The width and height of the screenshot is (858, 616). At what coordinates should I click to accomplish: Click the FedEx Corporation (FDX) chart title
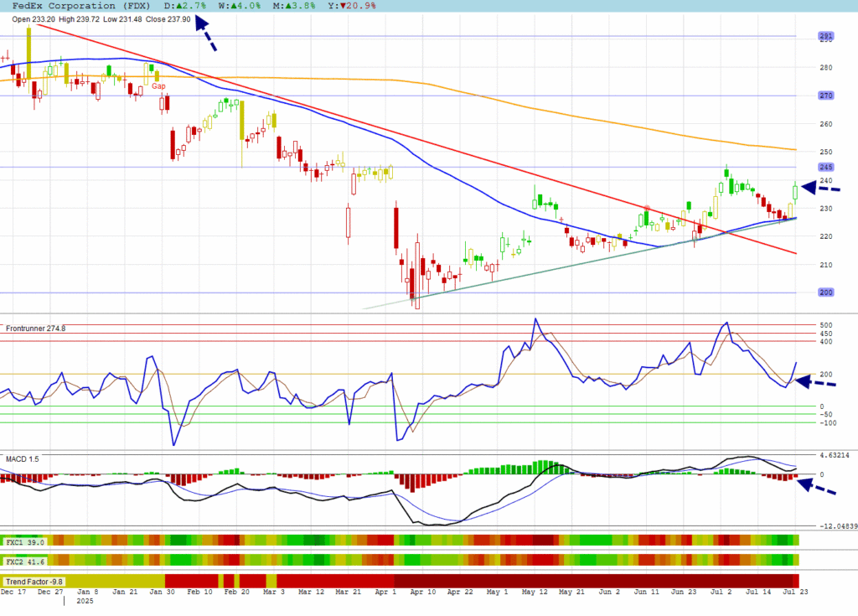81,6
